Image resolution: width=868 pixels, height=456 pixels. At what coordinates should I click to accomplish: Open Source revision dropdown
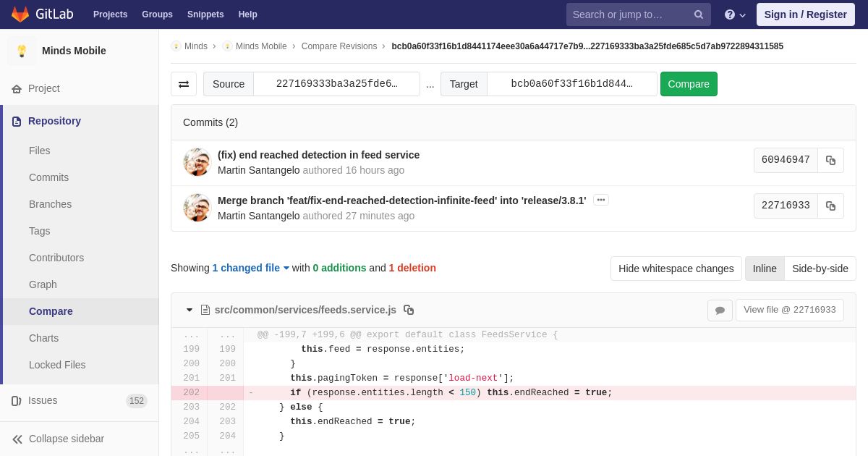pos(336,84)
